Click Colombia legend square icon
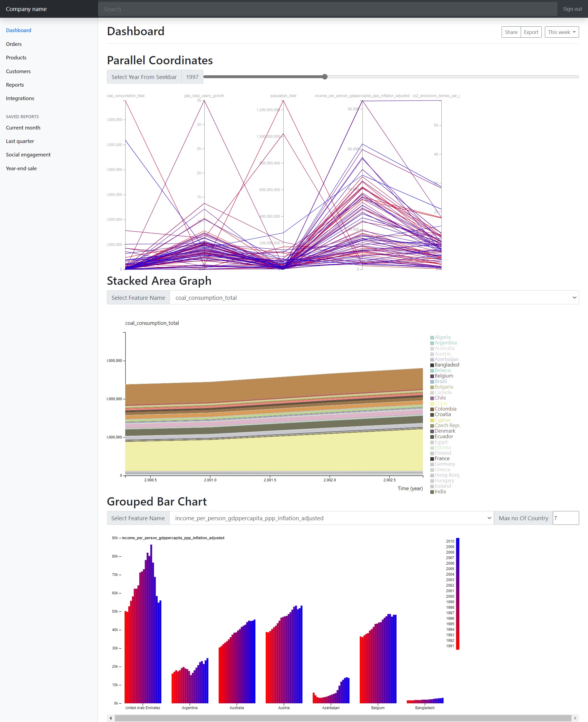This screenshot has height=722, width=588. 432,409
